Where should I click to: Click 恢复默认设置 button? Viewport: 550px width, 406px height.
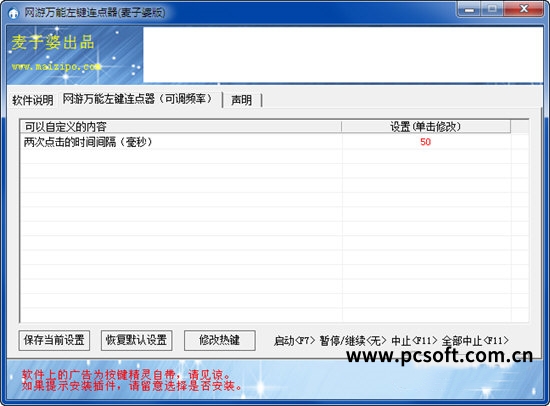pyautogui.click(x=136, y=340)
